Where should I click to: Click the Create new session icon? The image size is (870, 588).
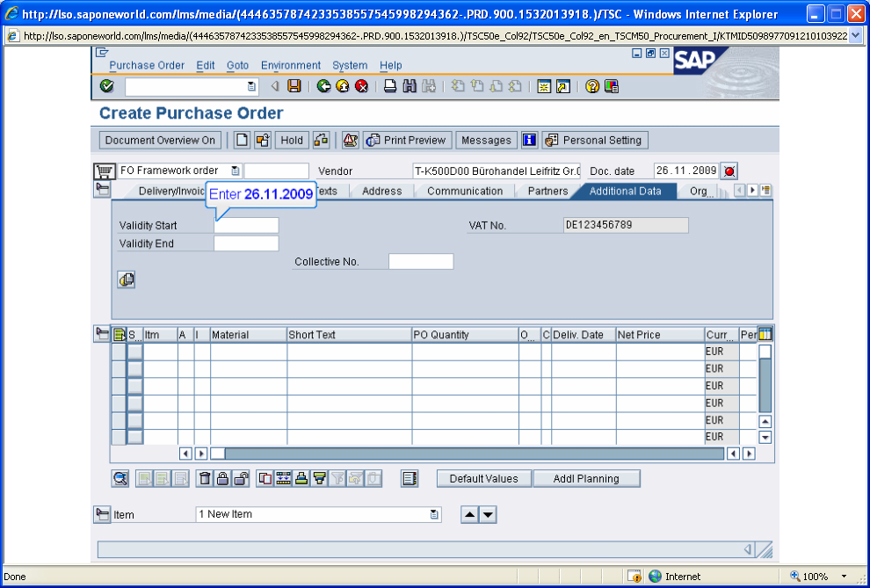[x=544, y=86]
